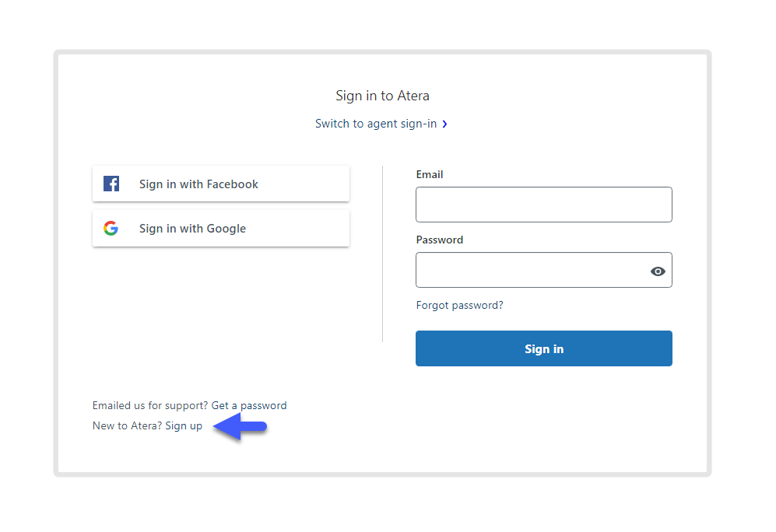Choose Sign in with Facebook

pyautogui.click(x=221, y=184)
